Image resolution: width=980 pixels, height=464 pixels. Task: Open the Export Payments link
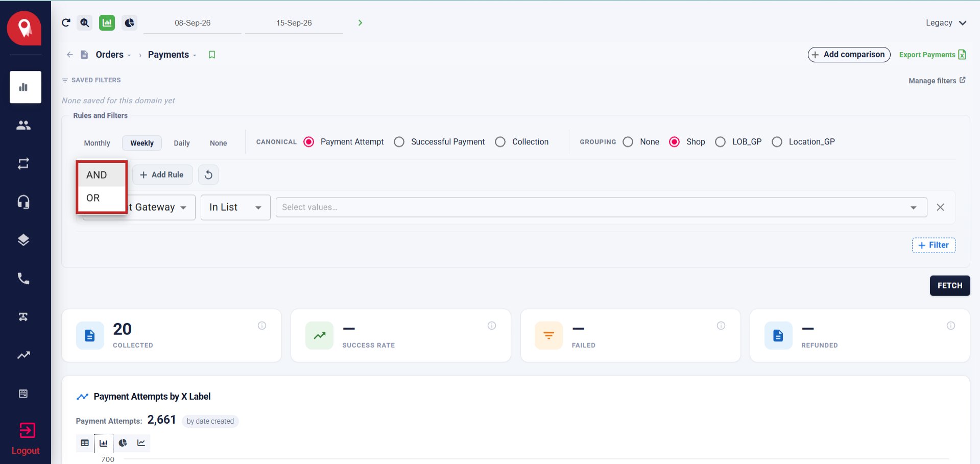pos(933,55)
